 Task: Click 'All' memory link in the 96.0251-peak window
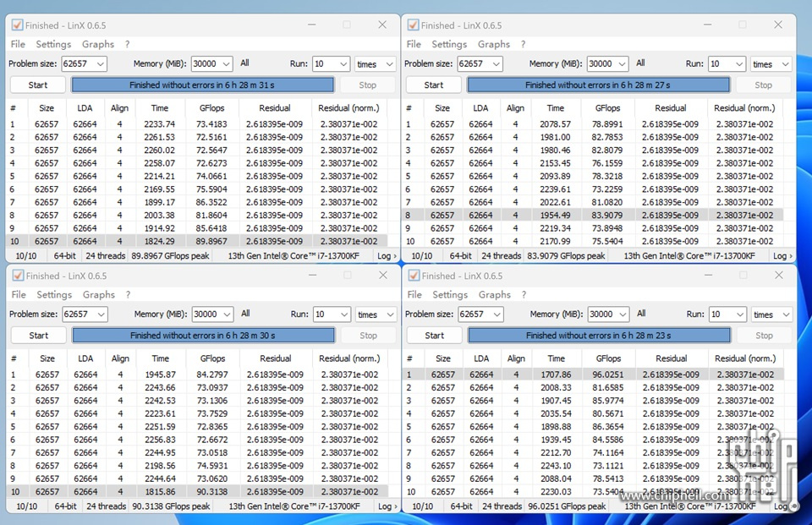click(641, 314)
